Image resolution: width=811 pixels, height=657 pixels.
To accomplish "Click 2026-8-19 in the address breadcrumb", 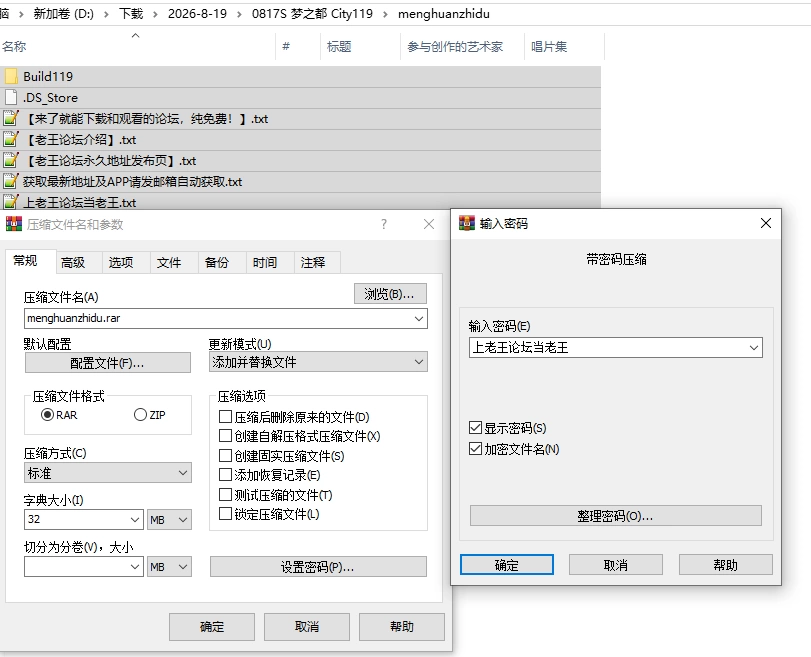I will tap(197, 14).
